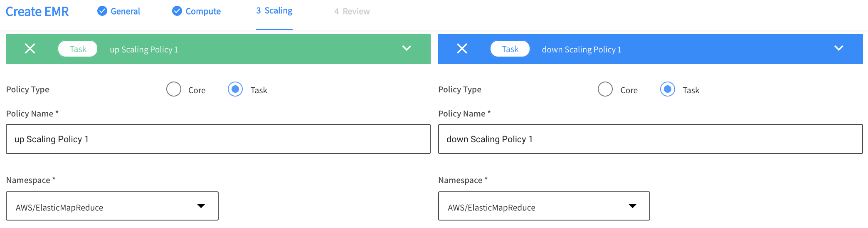
Task: Select Task policy type for up scaling
Action: (235, 89)
